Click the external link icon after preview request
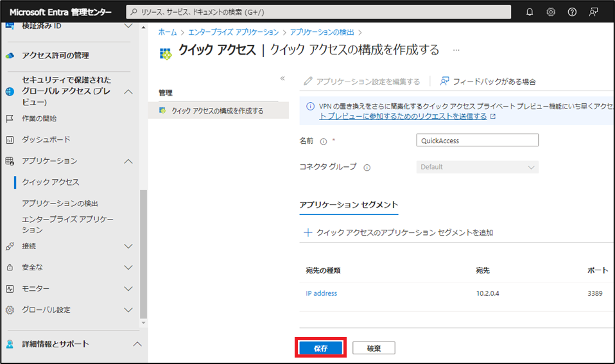Image resolution: width=615 pixels, height=364 pixels. [493, 116]
